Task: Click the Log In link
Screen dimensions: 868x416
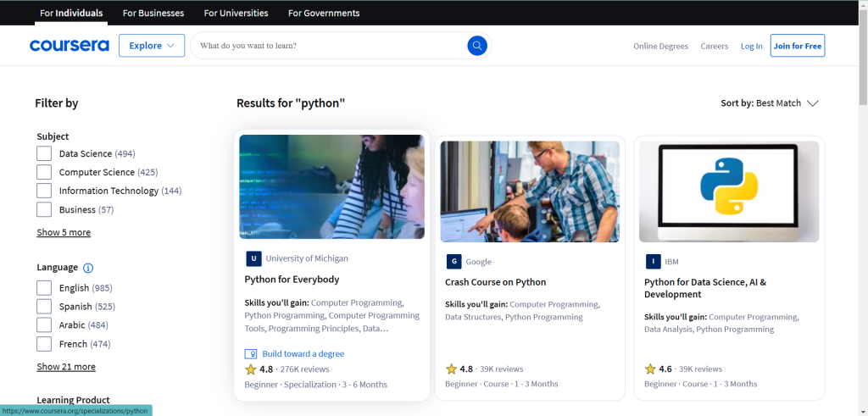Action: 751,46
